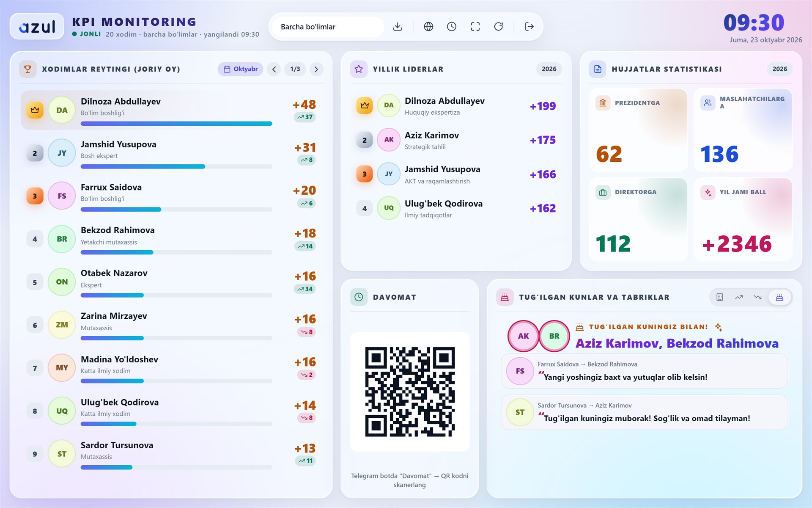Click Farrux Saidova's progress bar

click(176, 210)
